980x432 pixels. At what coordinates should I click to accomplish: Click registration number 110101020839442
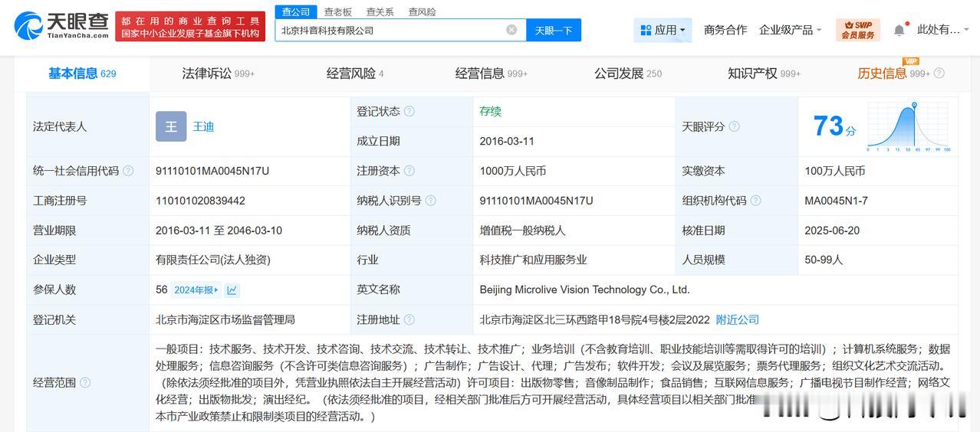click(x=200, y=201)
